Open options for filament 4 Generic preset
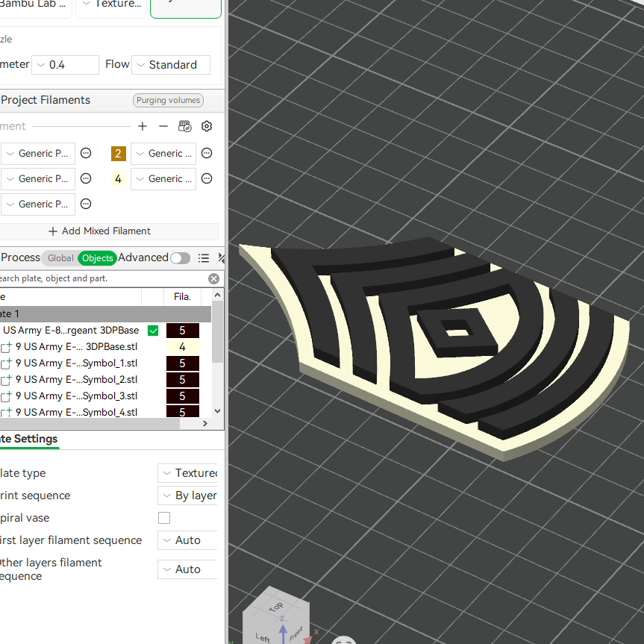This screenshot has width=644, height=644. (207, 178)
